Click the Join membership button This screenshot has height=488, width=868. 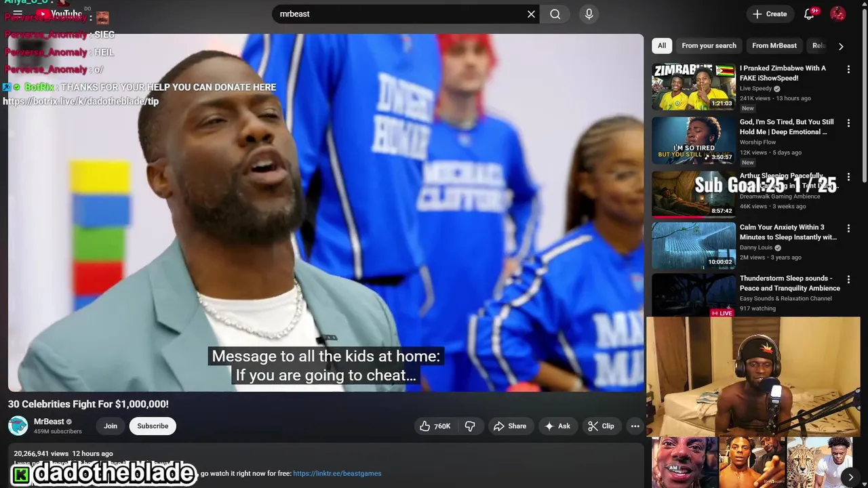[111, 426]
